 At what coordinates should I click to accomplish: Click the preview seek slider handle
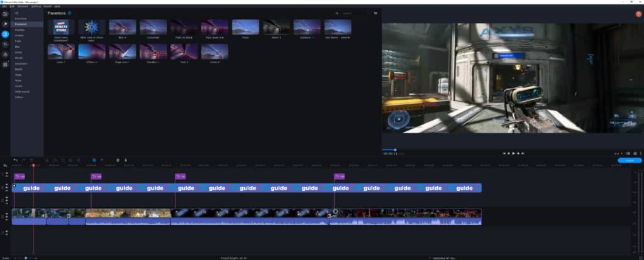click(395, 149)
